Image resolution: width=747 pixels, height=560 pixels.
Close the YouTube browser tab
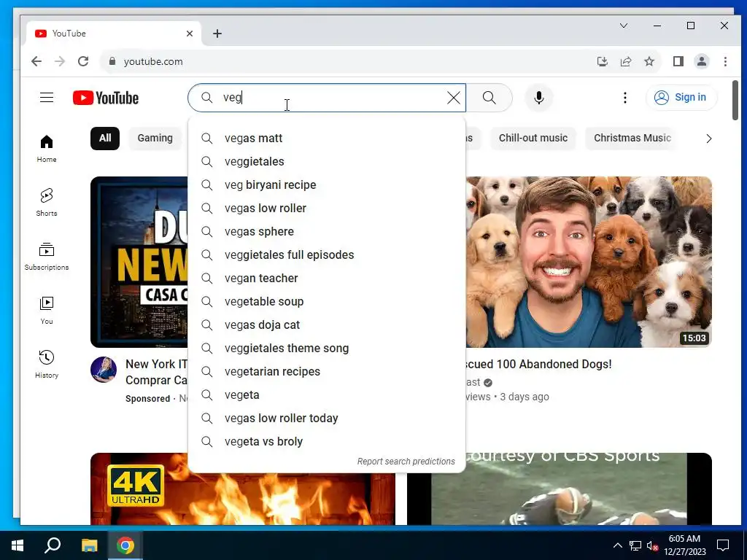pyautogui.click(x=190, y=34)
